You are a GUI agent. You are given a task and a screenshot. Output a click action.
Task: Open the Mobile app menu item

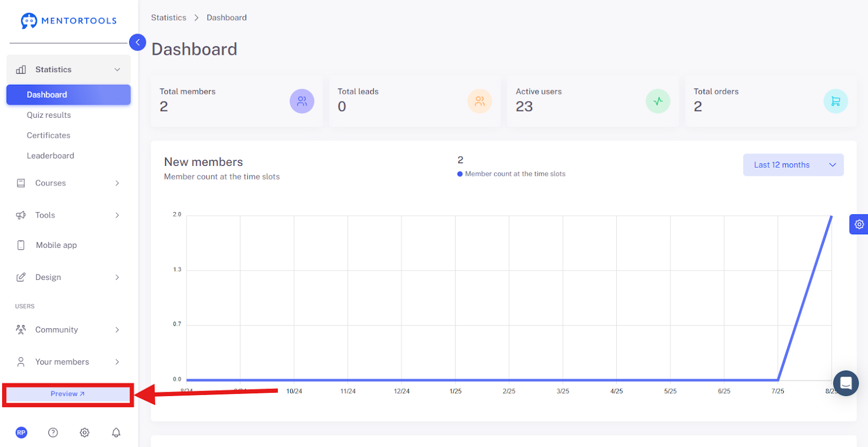(68, 245)
